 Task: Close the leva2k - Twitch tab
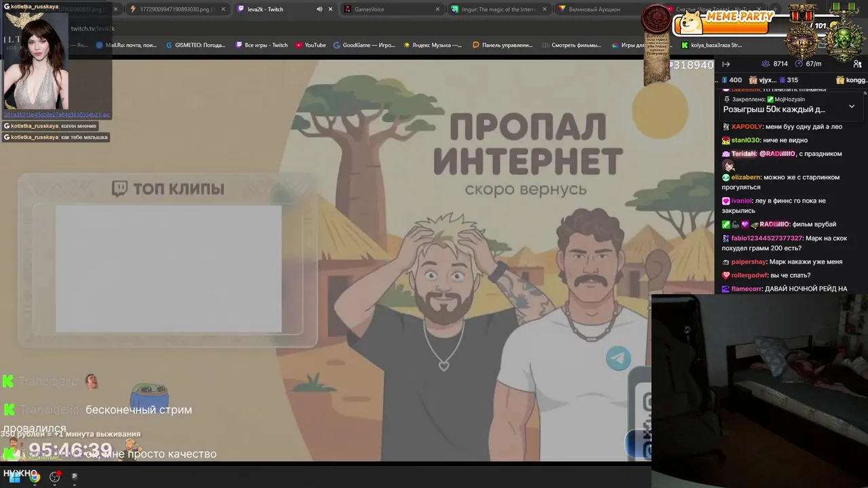pos(330,9)
